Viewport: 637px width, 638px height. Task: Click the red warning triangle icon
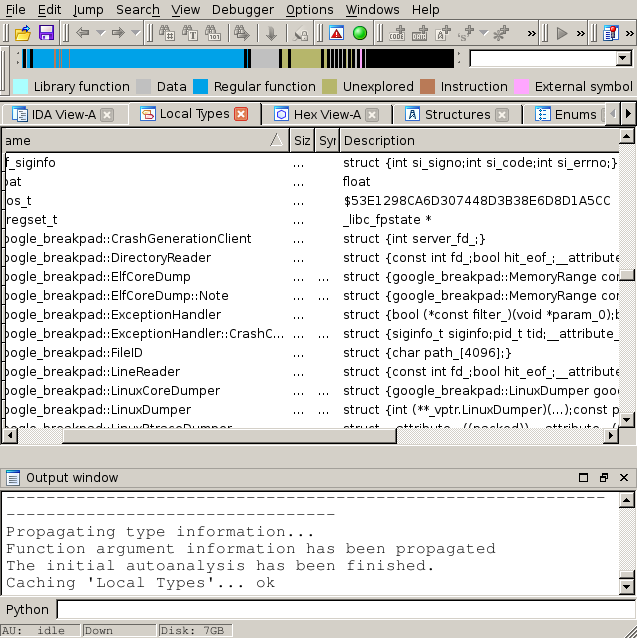click(337, 33)
